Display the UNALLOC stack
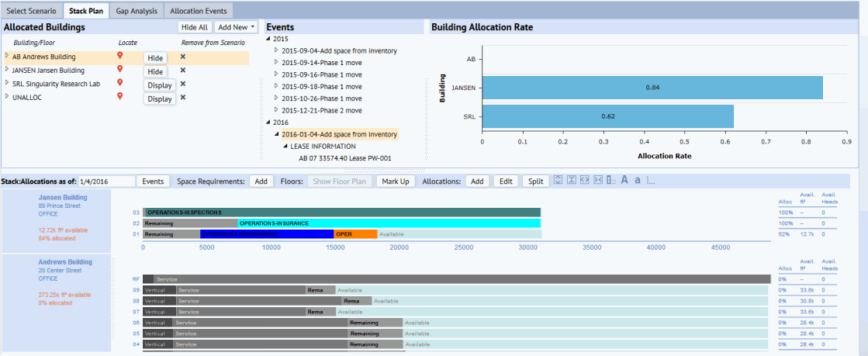This screenshot has width=868, height=356. 160,99
